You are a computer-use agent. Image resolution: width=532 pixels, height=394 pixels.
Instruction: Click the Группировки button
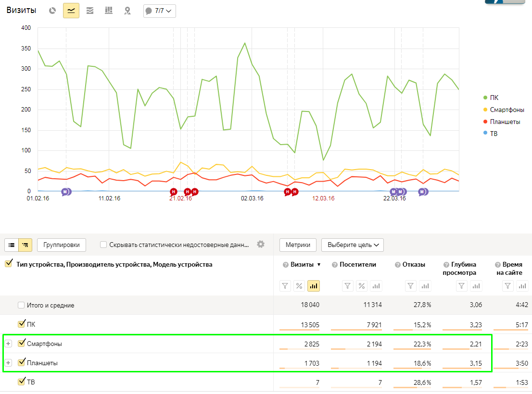pos(62,245)
